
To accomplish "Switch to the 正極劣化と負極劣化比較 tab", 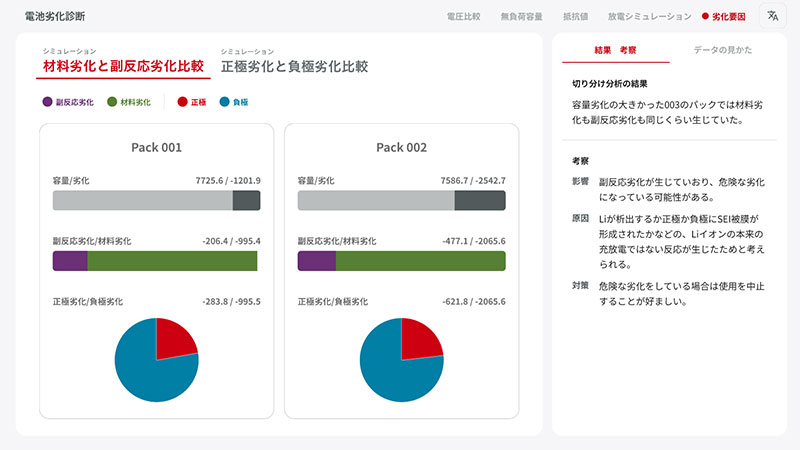I will coord(294,66).
